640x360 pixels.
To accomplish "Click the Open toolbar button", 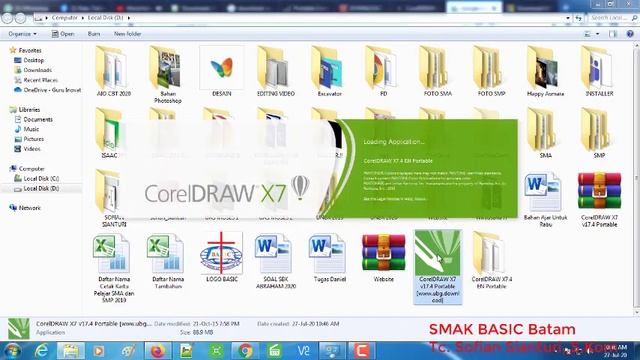I will pyautogui.click(x=63, y=34).
